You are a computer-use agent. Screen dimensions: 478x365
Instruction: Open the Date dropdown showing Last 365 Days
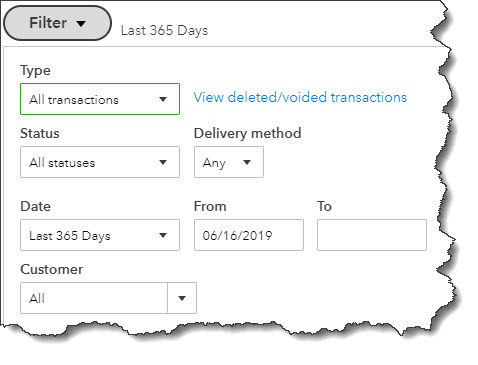(100, 235)
